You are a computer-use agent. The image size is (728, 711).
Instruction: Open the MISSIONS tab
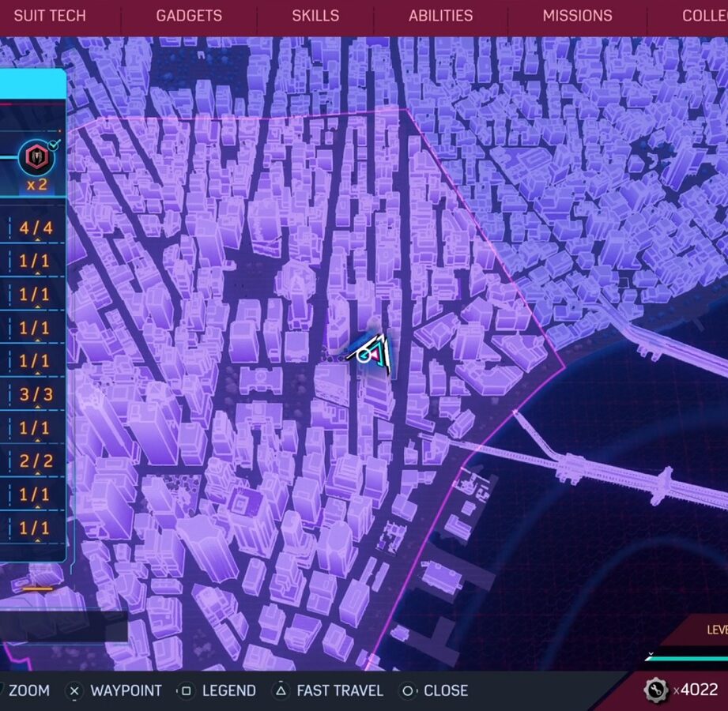tap(578, 16)
